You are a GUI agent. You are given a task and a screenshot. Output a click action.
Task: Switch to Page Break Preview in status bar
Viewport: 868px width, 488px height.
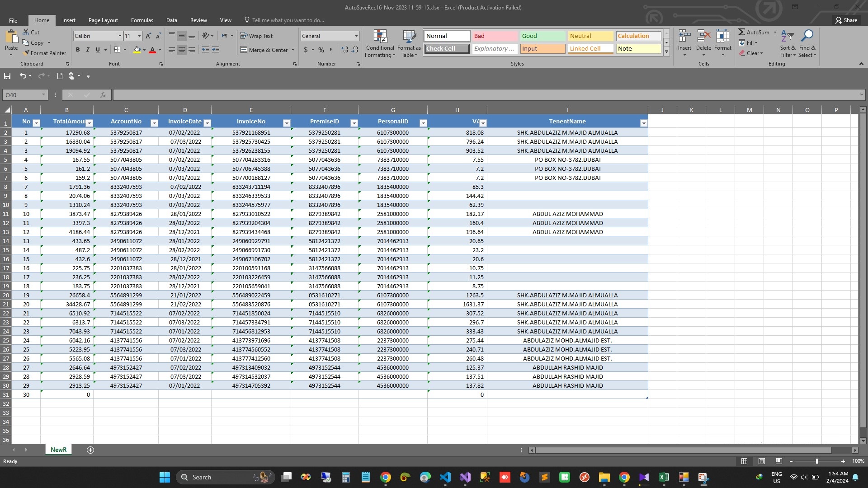(778, 461)
